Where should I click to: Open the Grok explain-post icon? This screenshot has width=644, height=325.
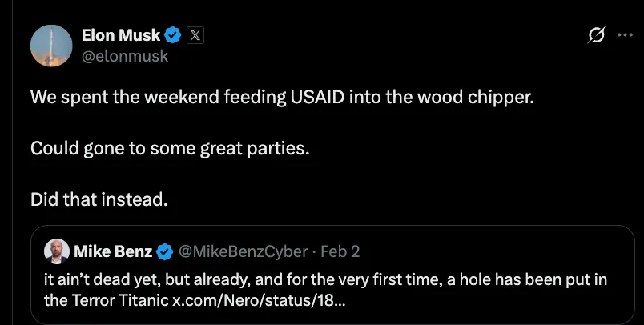pos(597,35)
